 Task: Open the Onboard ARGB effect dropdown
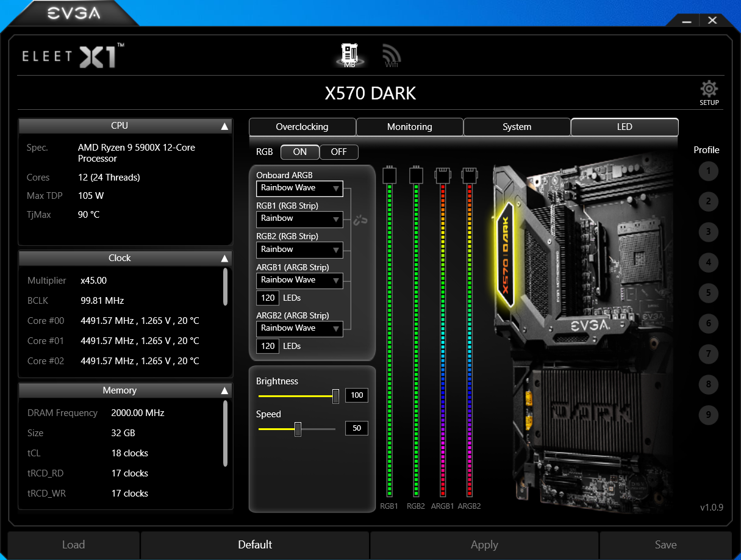[299, 188]
